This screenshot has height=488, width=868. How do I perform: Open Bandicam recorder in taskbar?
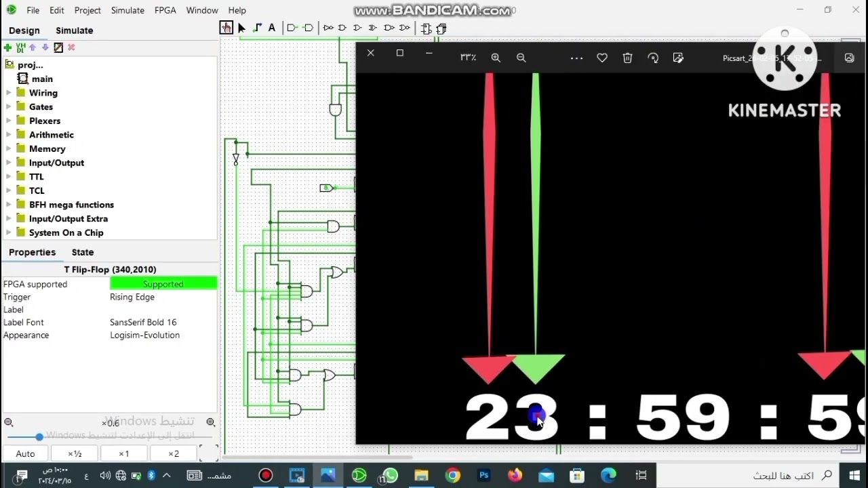pyautogui.click(x=266, y=475)
